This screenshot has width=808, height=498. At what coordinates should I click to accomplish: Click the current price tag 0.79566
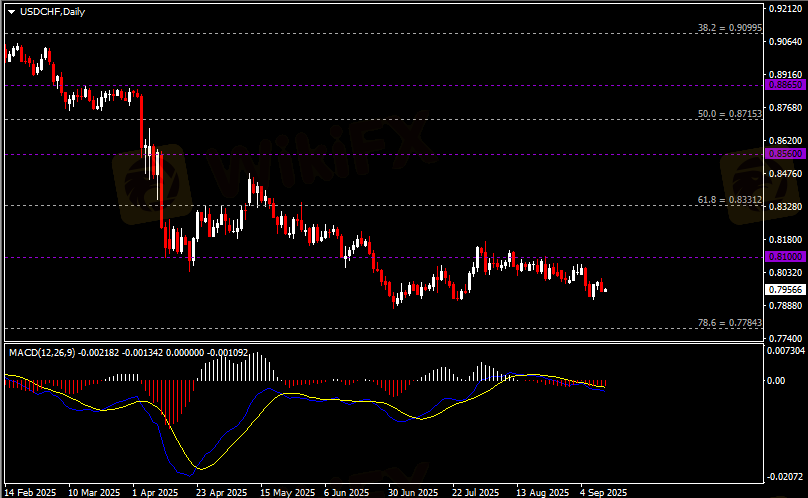click(785, 290)
